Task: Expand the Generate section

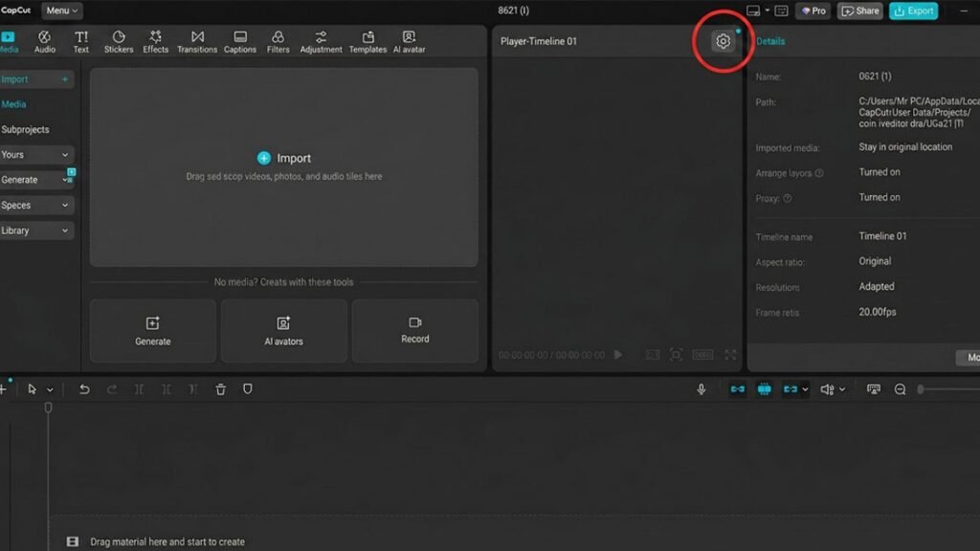Action: [x=35, y=179]
